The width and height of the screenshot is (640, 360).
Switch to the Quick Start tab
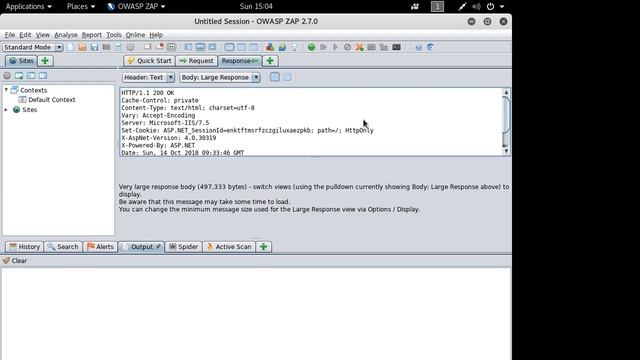pos(149,61)
